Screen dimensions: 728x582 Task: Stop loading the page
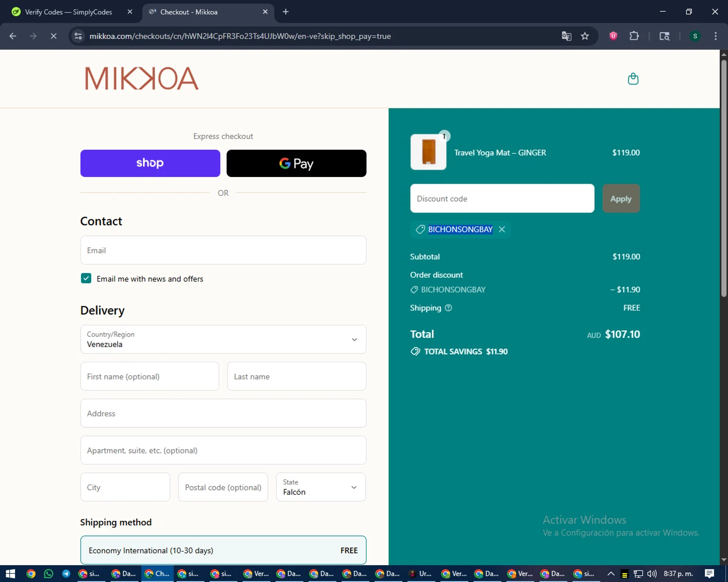[53, 36]
